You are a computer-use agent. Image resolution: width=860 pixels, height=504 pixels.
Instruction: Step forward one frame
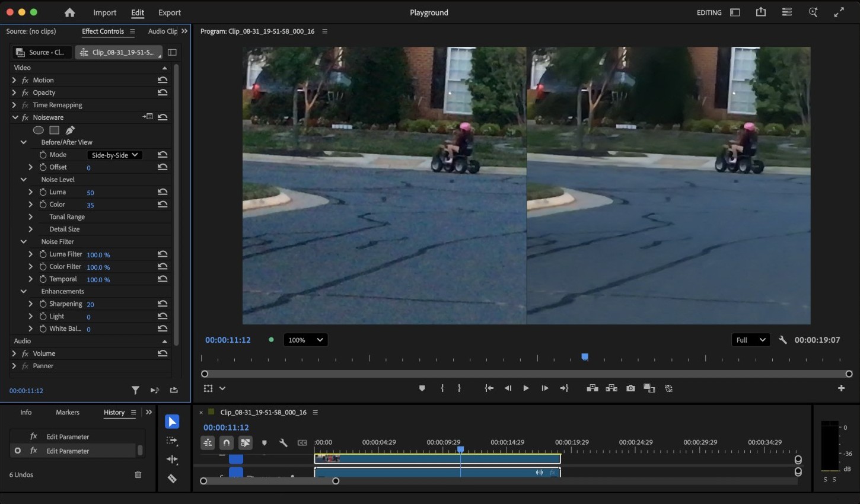544,388
